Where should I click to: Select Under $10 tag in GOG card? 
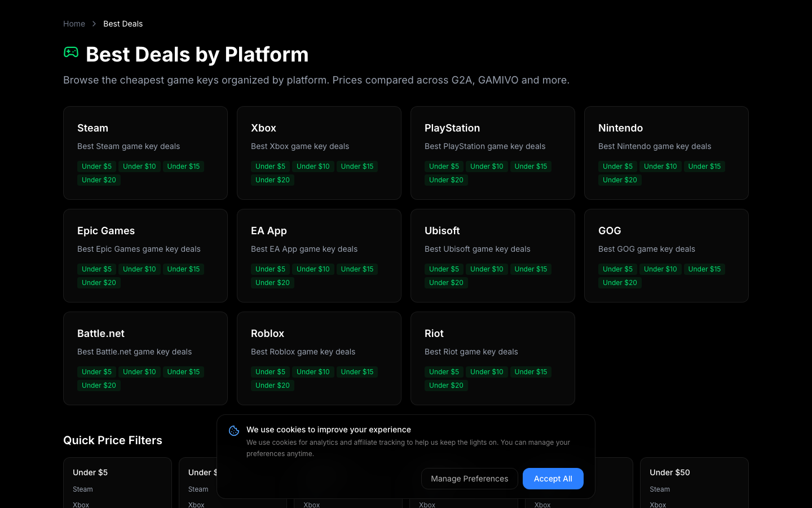point(660,269)
